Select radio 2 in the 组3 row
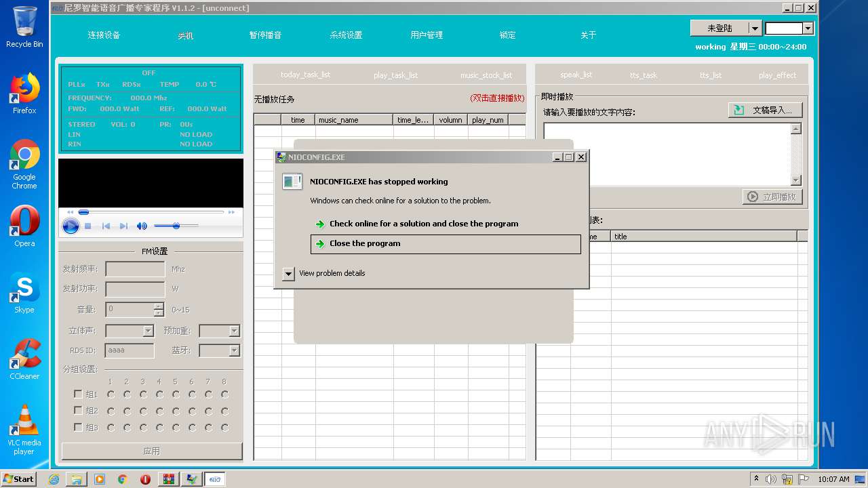 pyautogui.click(x=127, y=428)
